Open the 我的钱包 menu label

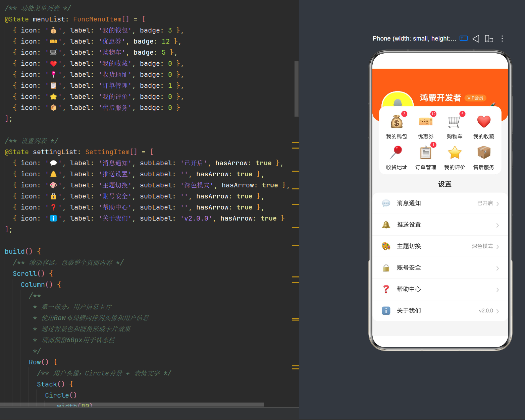397,136
